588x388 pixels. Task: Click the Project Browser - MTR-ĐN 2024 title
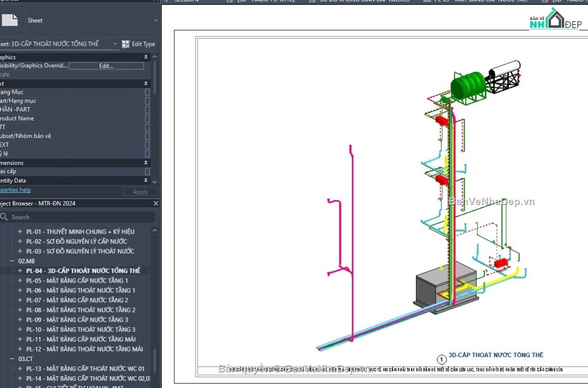pos(38,204)
